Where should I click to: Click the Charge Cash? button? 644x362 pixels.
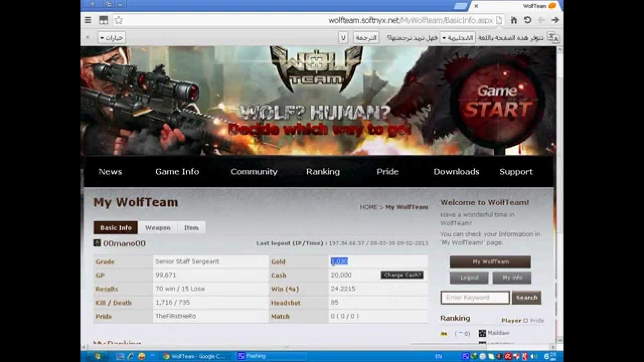coord(402,275)
